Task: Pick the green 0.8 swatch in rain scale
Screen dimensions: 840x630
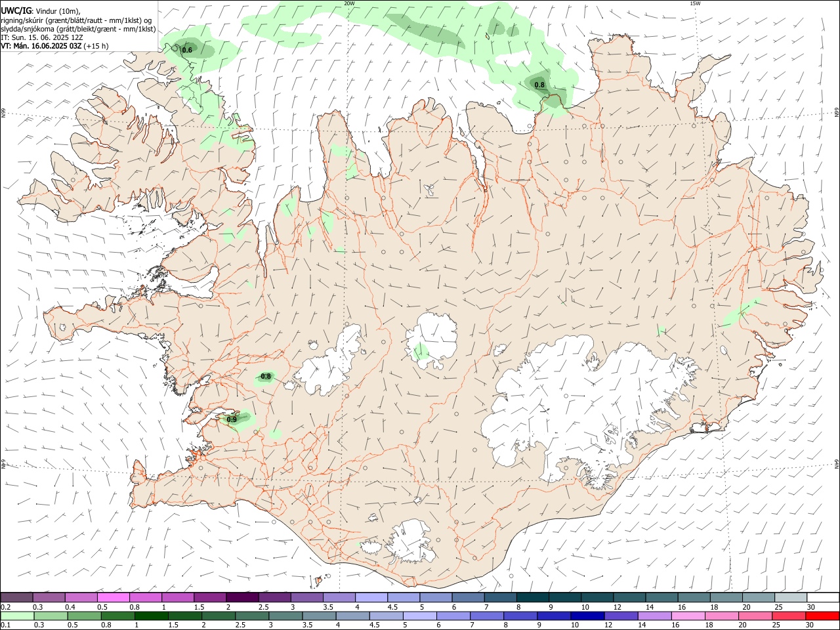Action: tap(119, 616)
